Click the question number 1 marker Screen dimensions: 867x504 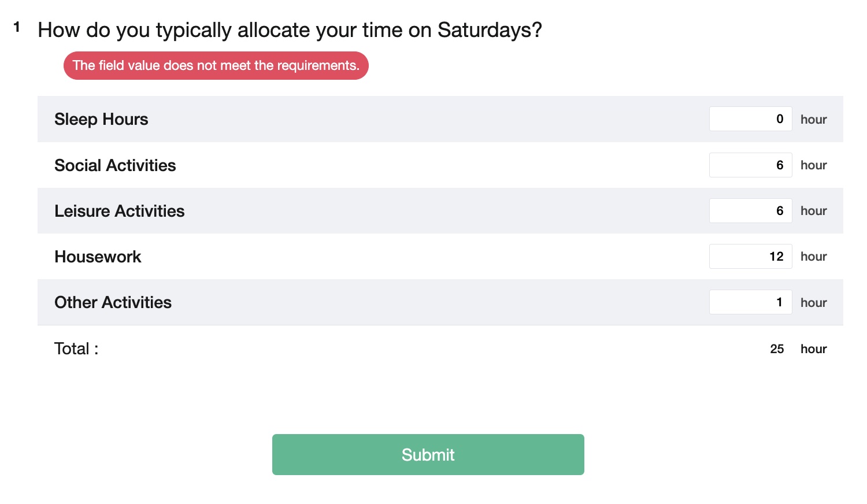pyautogui.click(x=17, y=27)
